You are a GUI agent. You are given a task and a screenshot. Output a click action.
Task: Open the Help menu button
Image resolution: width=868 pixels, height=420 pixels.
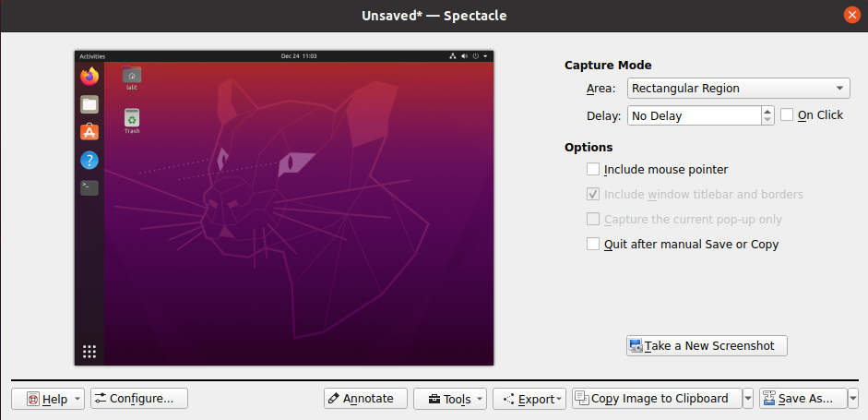pyautogui.click(x=48, y=399)
